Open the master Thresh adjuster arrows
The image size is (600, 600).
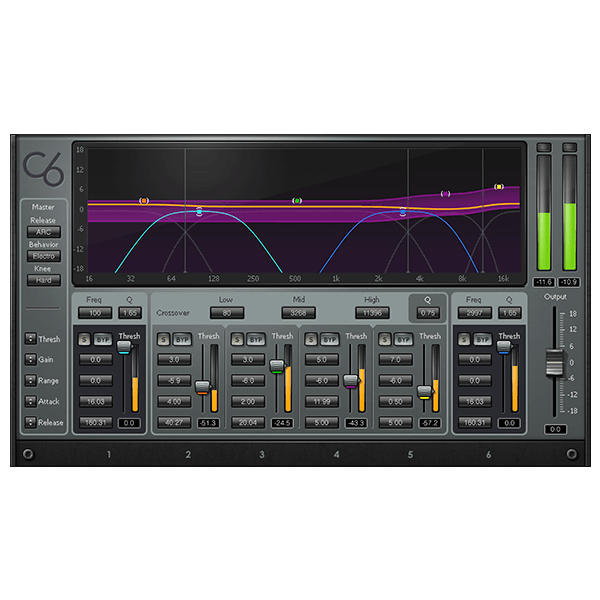30,339
